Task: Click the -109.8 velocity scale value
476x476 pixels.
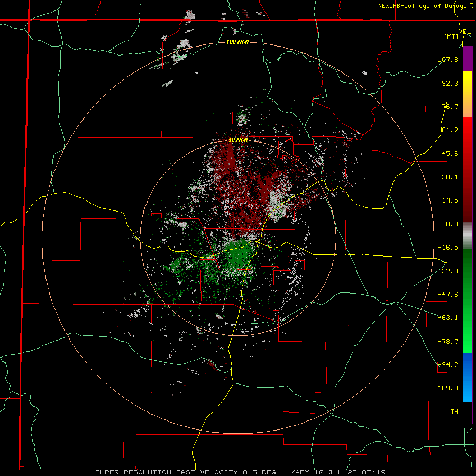Action: (x=446, y=388)
